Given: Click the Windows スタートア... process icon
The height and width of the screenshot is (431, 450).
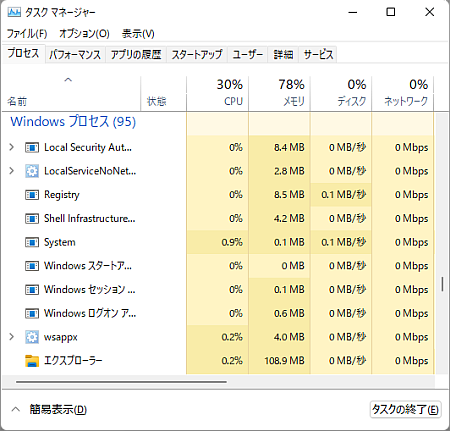Looking at the screenshot, I should coord(32,266).
